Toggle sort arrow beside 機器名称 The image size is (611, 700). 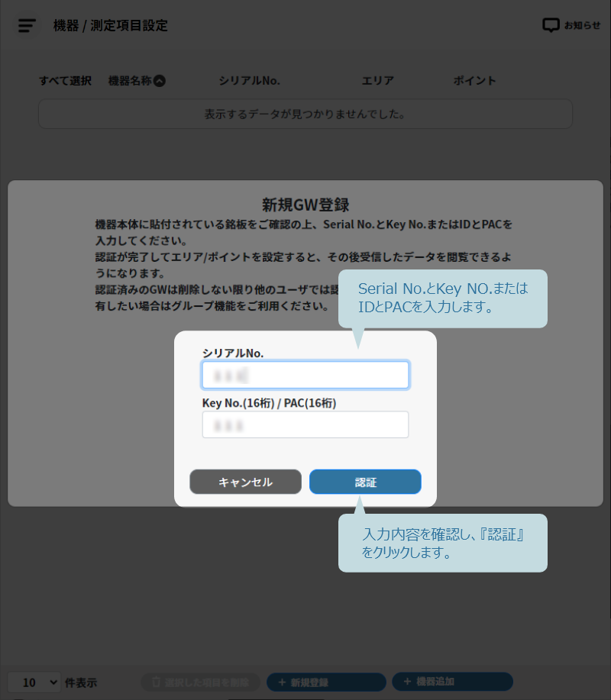(x=160, y=81)
